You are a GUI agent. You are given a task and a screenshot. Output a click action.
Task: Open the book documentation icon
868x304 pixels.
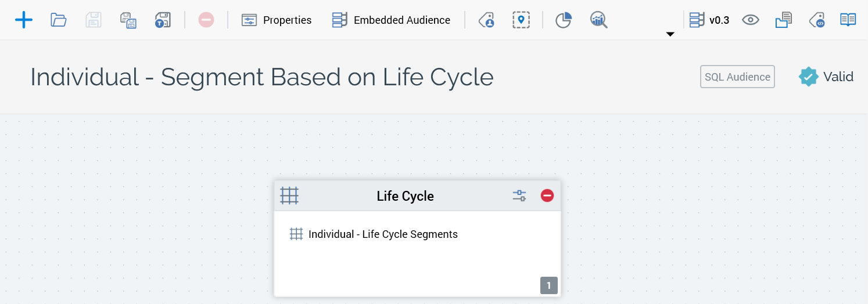[848, 20]
